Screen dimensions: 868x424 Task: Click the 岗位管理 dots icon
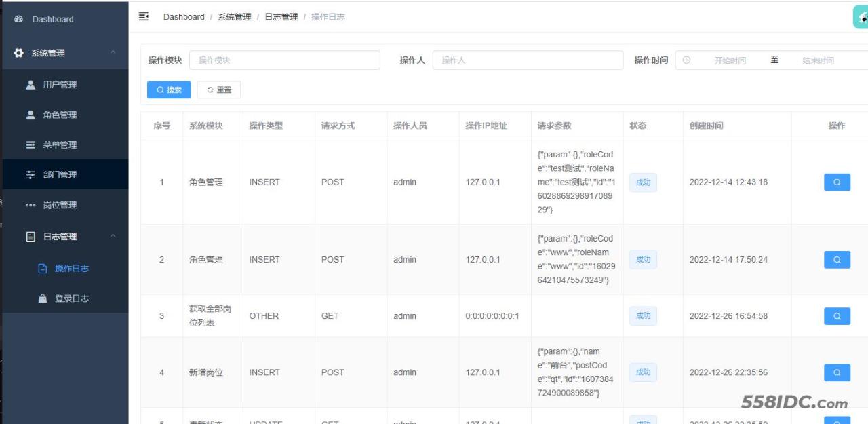point(31,205)
